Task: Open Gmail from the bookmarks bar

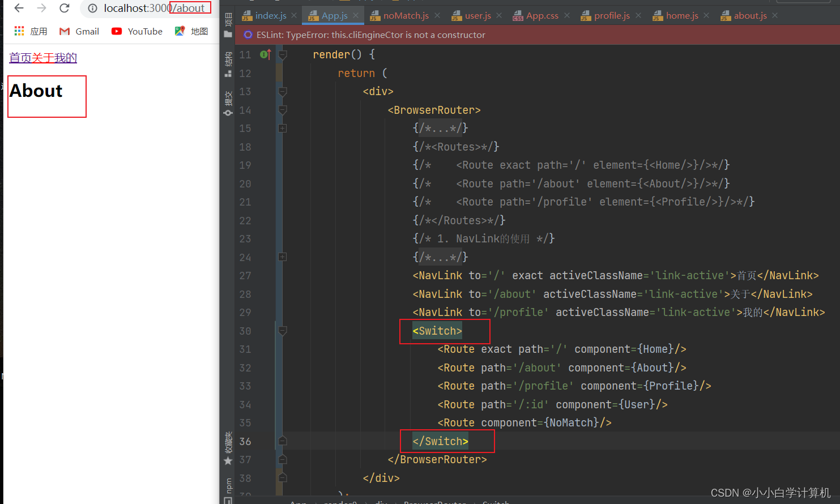Action: coord(78,31)
